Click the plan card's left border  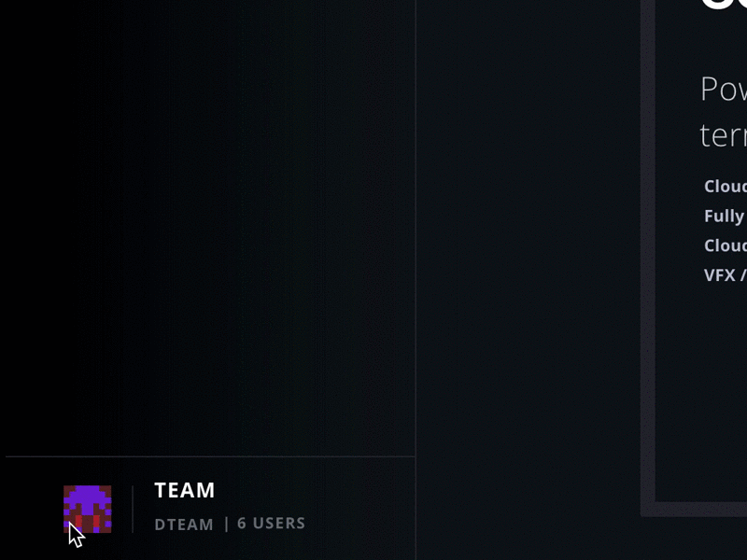pyautogui.click(x=648, y=258)
